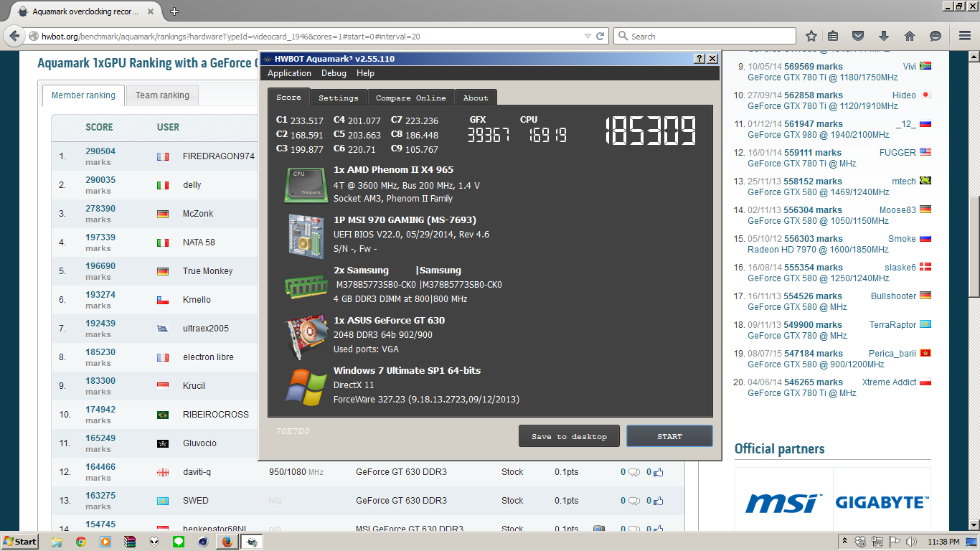Open the Application menu in Aquamark
The image size is (980, 551).
[289, 73]
